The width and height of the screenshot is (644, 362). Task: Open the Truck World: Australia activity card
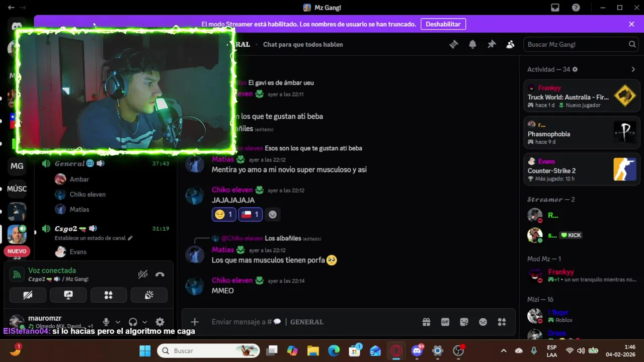(x=582, y=96)
